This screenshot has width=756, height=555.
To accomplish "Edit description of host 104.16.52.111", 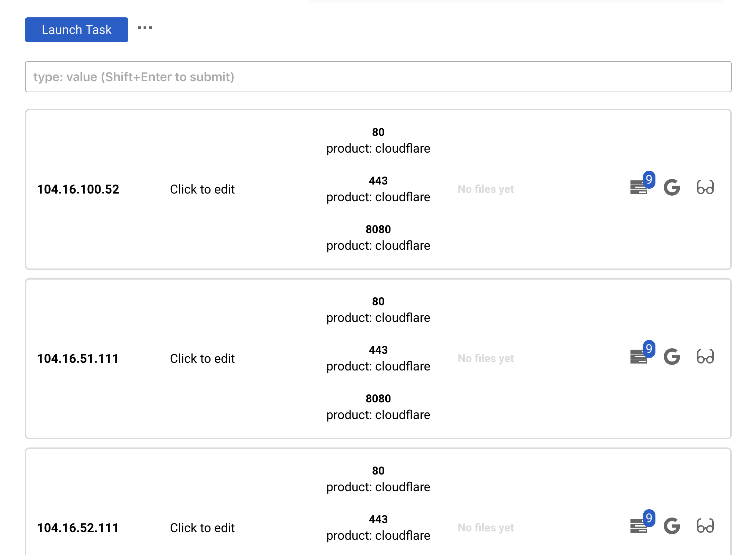I will (202, 528).
